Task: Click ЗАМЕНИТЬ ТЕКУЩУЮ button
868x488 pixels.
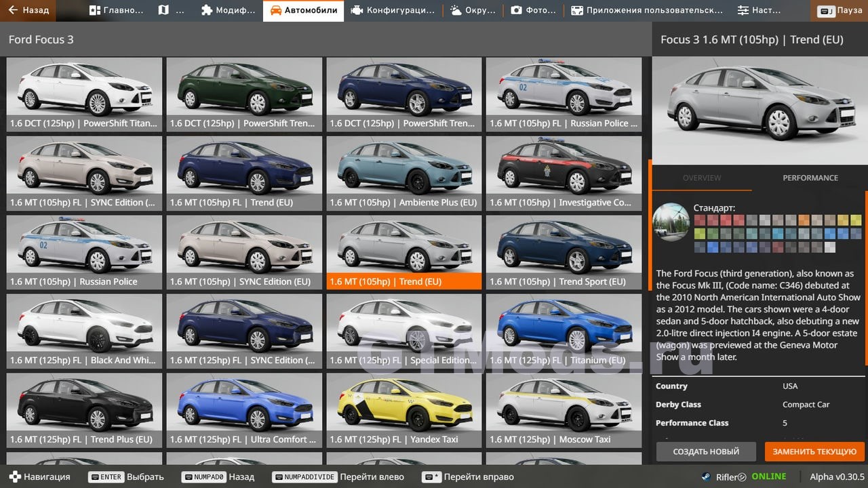Action: point(814,451)
